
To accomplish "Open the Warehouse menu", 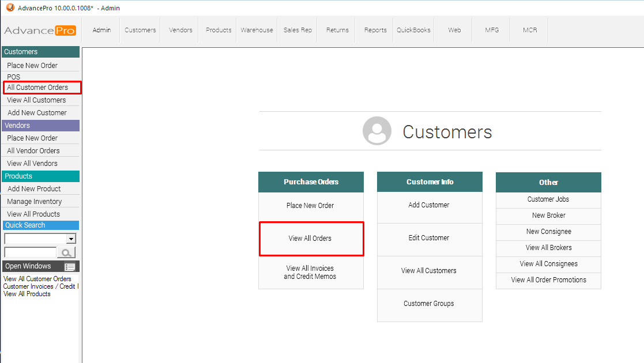I will point(257,30).
